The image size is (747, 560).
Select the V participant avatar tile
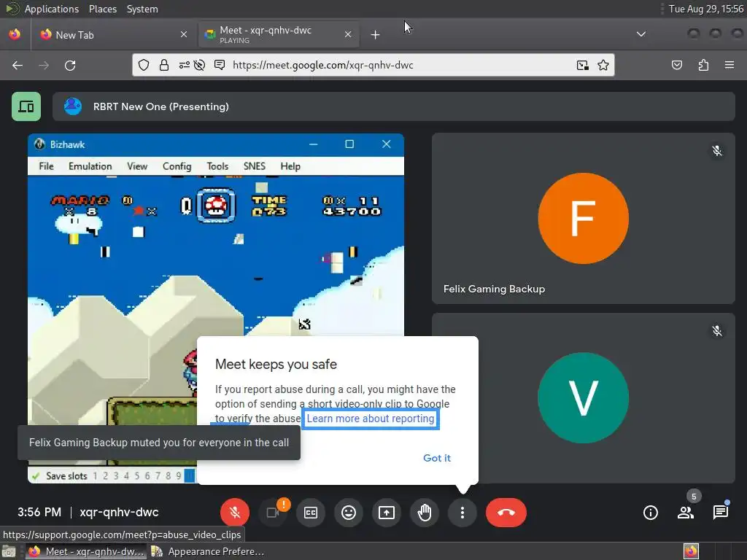coord(583,397)
